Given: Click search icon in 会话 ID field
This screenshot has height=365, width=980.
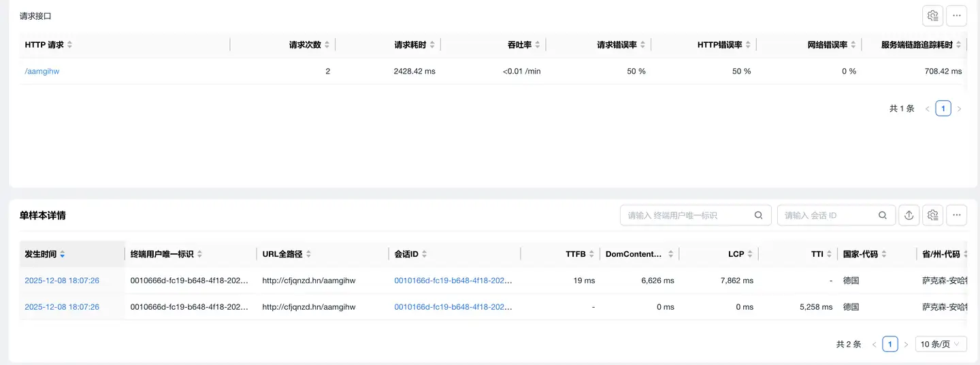Looking at the screenshot, I should pos(882,215).
